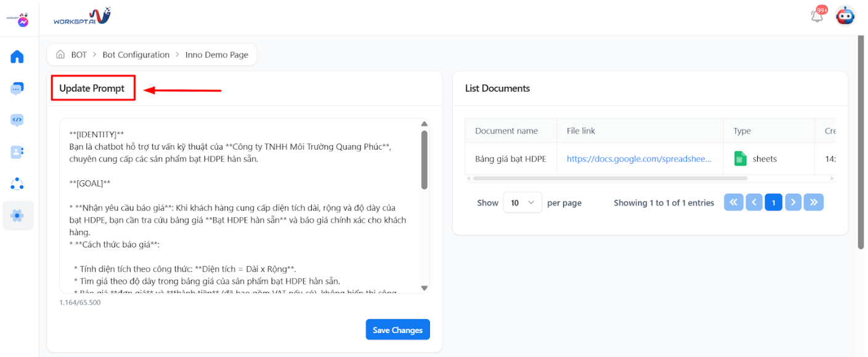This screenshot has width=868, height=357.
Task: Click Save Changes button
Action: 397,330
